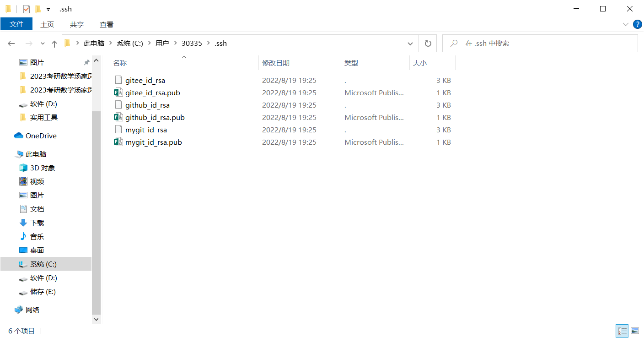Image resolution: width=644 pixels, height=338 pixels.
Task: Select file name github_id_rsa.pub
Action: point(155,117)
